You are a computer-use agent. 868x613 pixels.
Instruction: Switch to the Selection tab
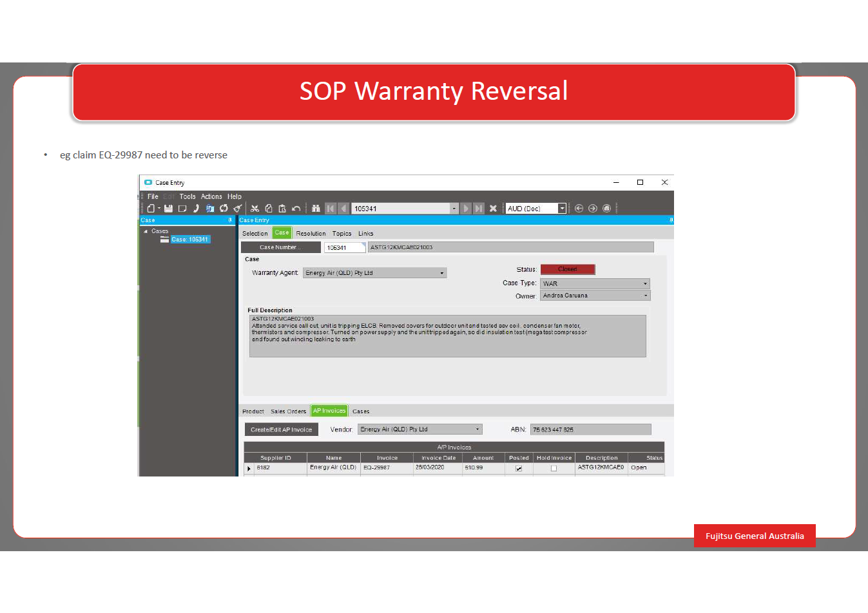tap(255, 234)
